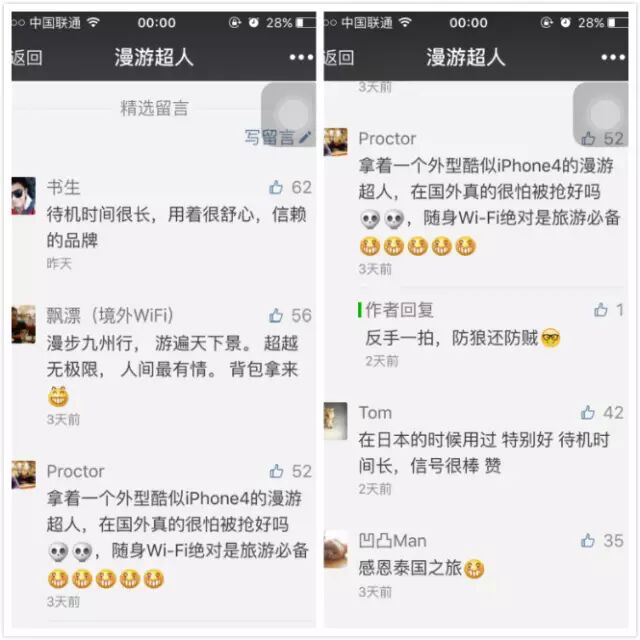Open three-dot menu in right screen header

tap(613, 57)
